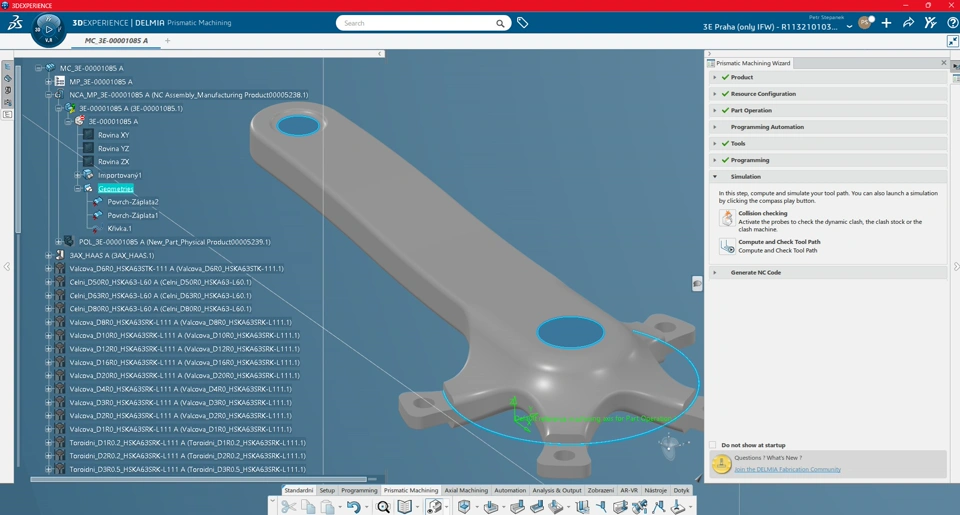Viewport: 960px width, 515px height.
Task: Select Povrch-Záplata2 in the tree
Action: click(x=133, y=201)
